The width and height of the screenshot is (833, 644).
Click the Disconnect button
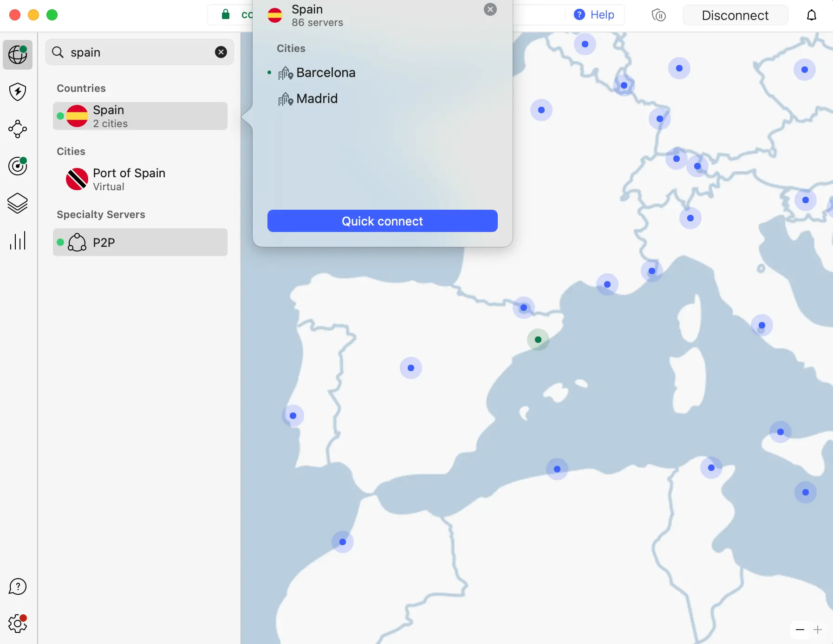(735, 15)
